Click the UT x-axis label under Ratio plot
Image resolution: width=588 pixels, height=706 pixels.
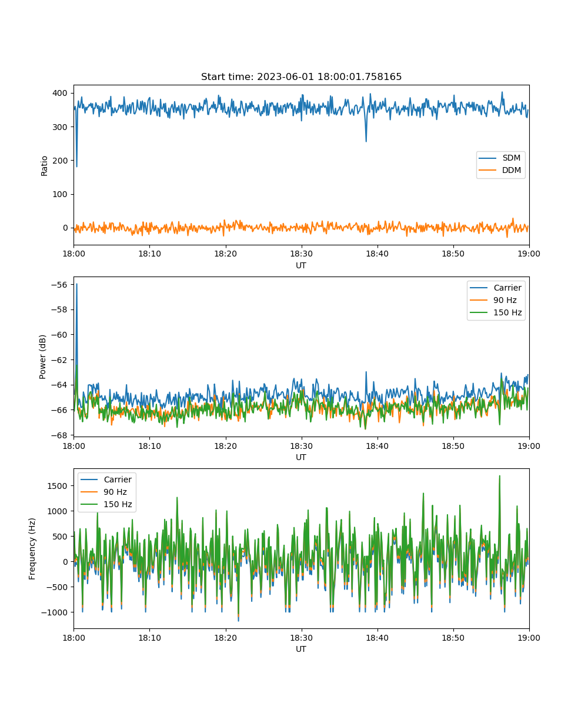point(301,265)
